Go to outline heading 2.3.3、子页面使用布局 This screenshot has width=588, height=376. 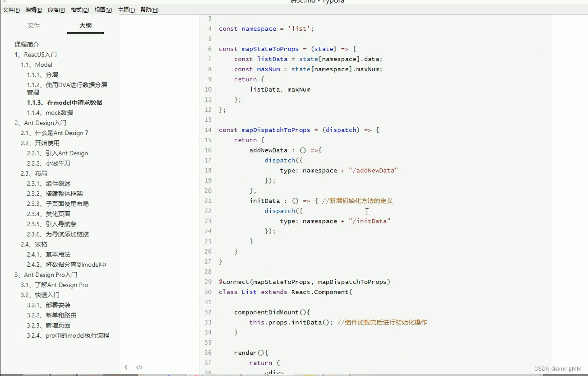[58, 204]
